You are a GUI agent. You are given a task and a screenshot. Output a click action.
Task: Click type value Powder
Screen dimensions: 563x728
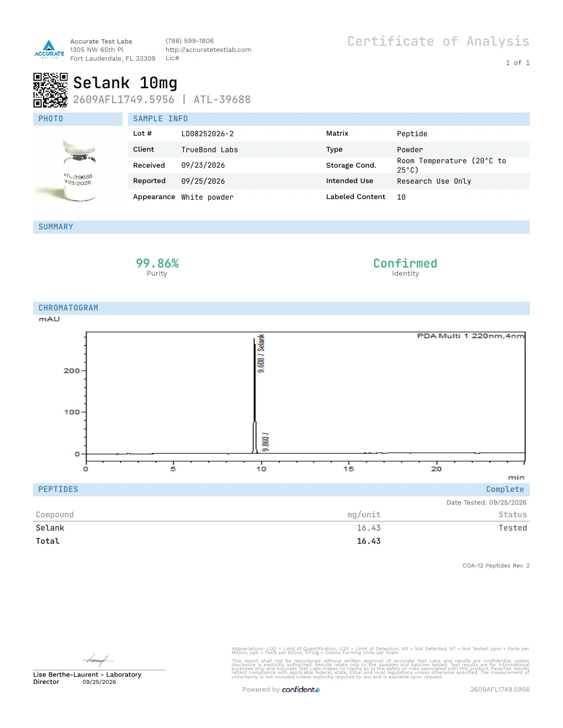coord(410,150)
